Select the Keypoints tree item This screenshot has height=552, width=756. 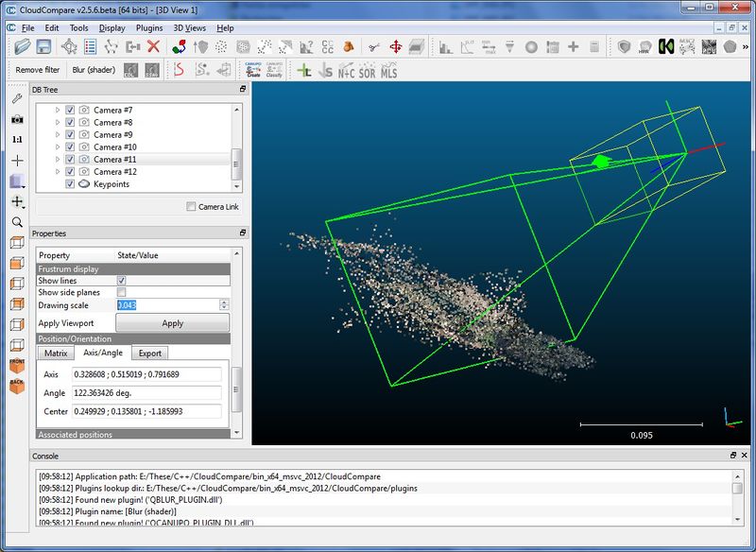pos(112,184)
